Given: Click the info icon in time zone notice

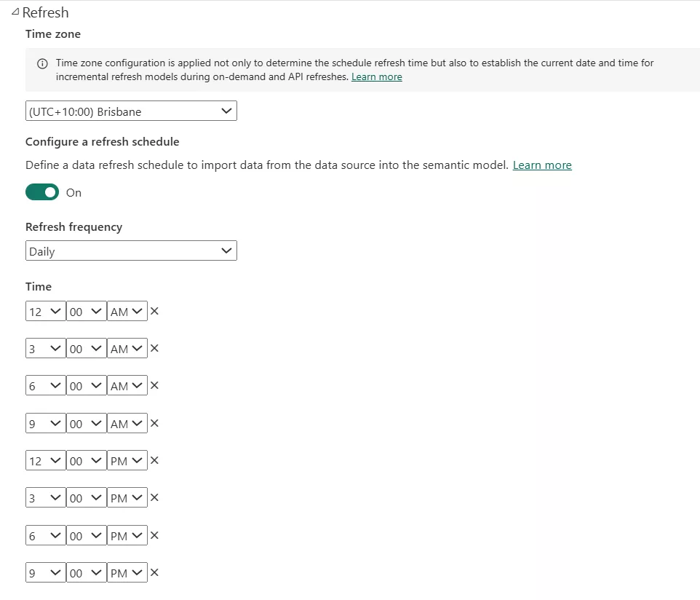Looking at the screenshot, I should tap(42, 63).
